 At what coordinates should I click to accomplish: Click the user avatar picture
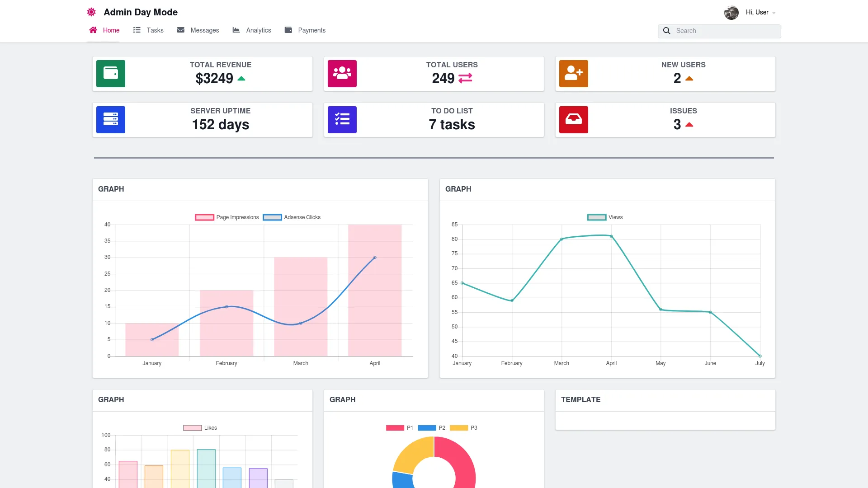(731, 13)
